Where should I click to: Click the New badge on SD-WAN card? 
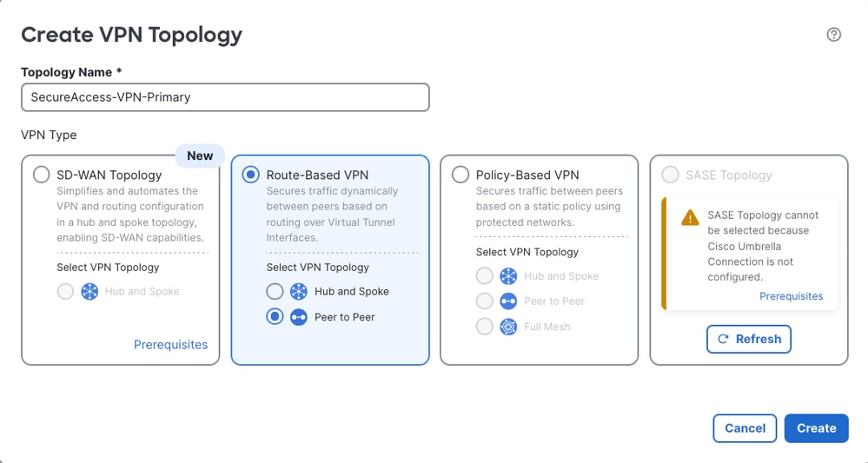coord(200,156)
